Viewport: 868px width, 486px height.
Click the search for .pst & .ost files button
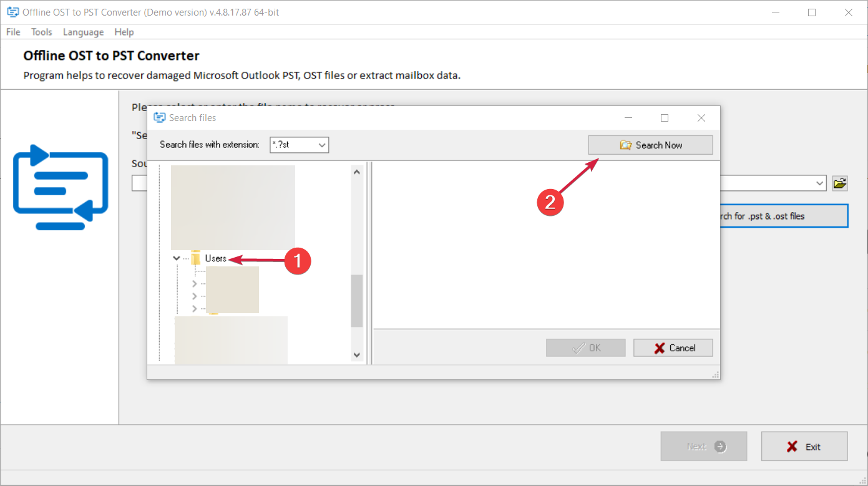(784, 216)
